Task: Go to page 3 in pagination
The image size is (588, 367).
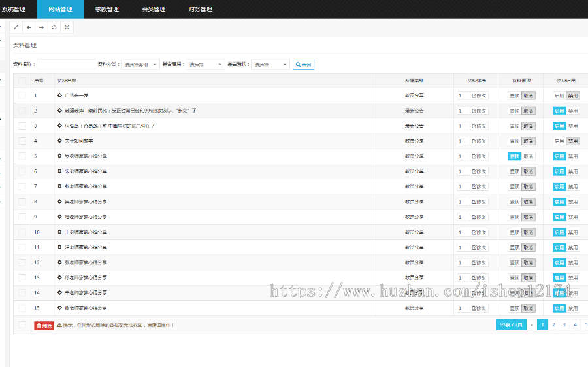Action: [x=564, y=325]
